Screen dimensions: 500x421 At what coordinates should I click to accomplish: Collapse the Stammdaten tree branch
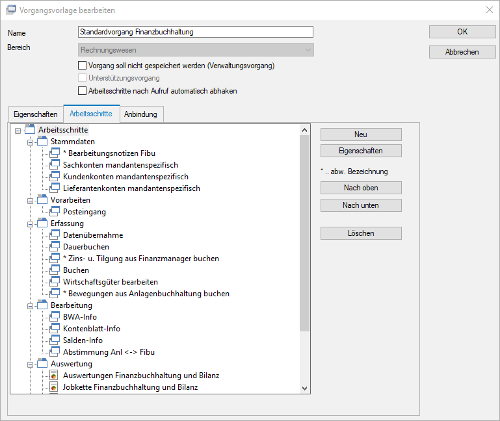click(30, 143)
